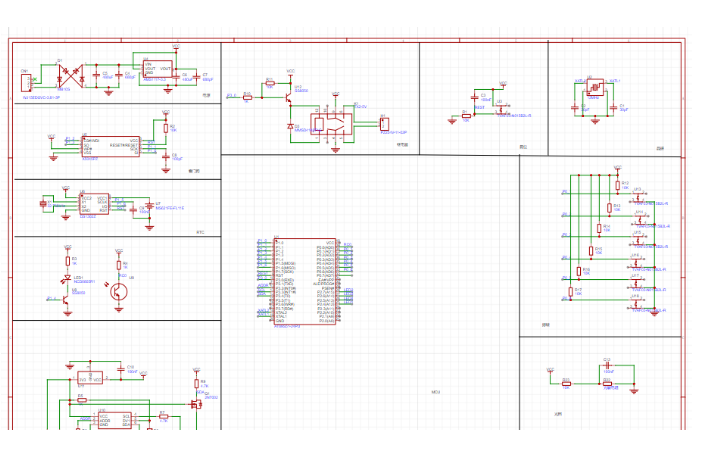
Task: Select the large U1 microcontroller chip
Action: point(305,281)
